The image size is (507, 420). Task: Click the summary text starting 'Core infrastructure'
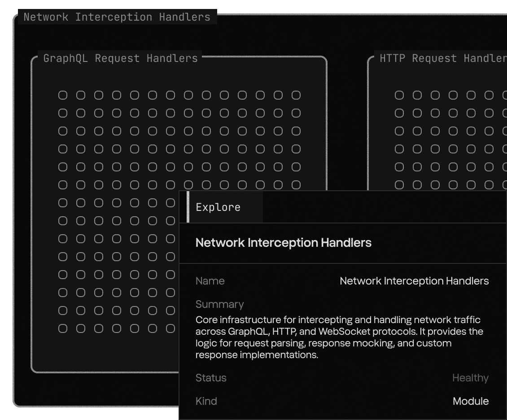tap(339, 337)
